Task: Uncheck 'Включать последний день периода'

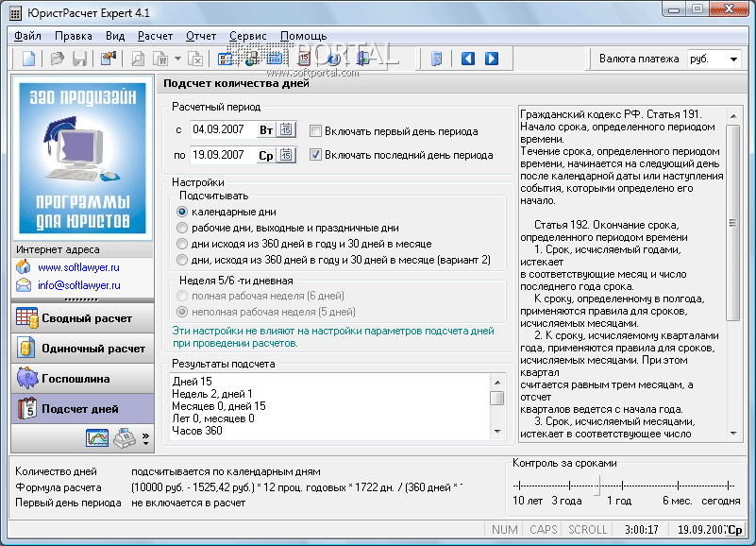Action: 316,155
